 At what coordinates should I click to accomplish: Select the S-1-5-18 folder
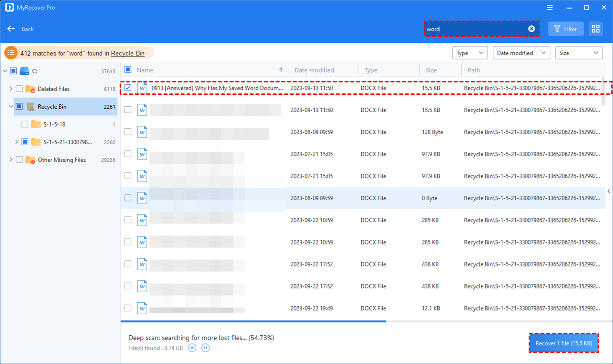54,124
